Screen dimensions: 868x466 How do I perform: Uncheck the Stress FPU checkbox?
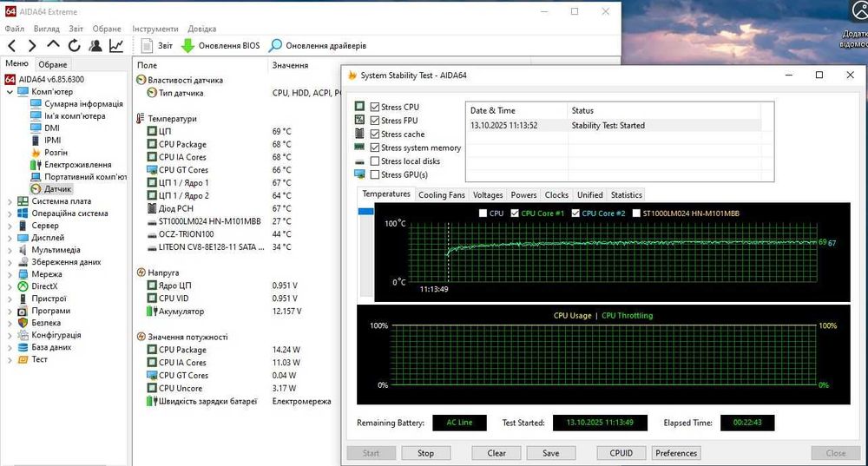[x=375, y=120]
